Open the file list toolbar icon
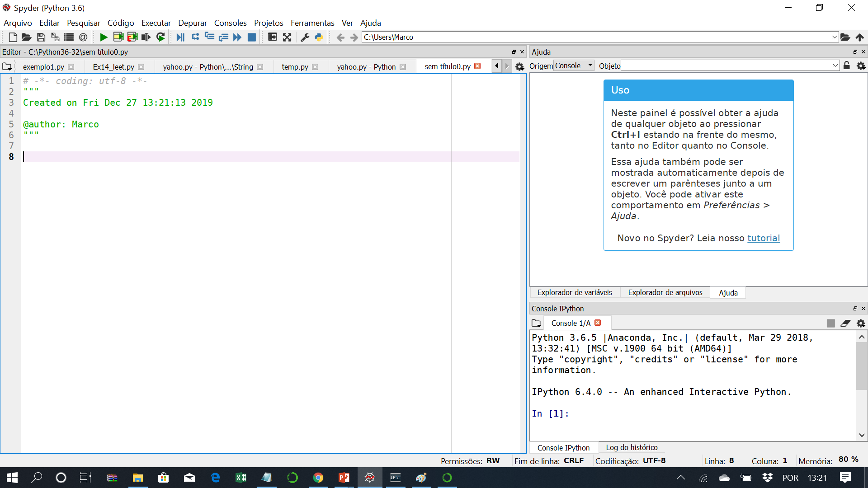 point(69,37)
